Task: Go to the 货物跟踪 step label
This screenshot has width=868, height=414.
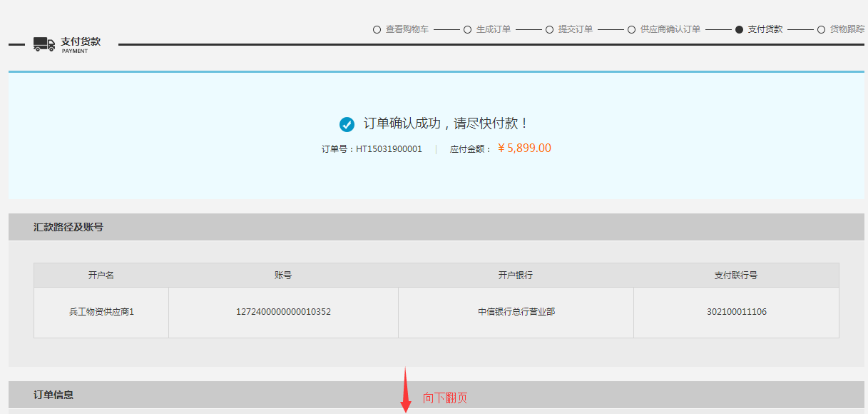Action: pos(847,29)
